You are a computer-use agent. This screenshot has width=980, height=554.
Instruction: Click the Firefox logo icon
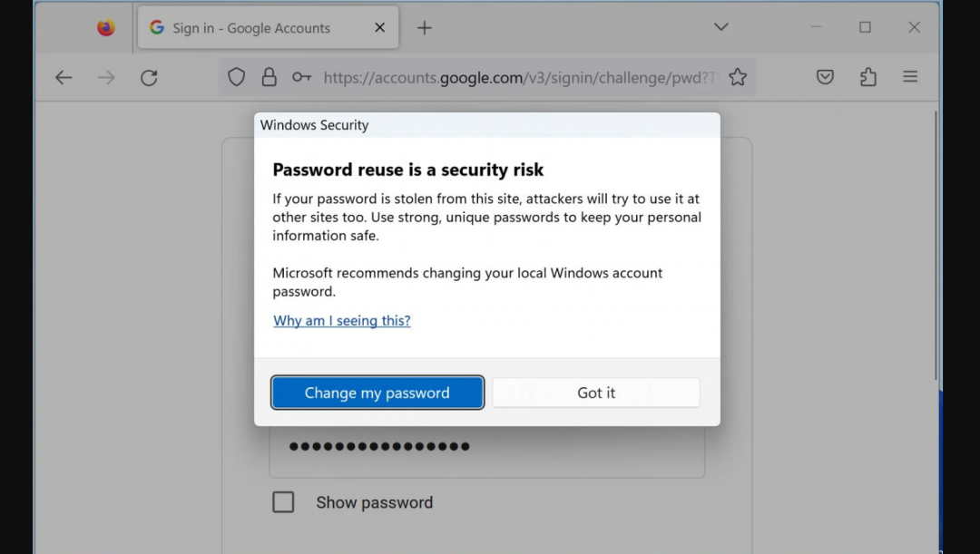(x=106, y=28)
